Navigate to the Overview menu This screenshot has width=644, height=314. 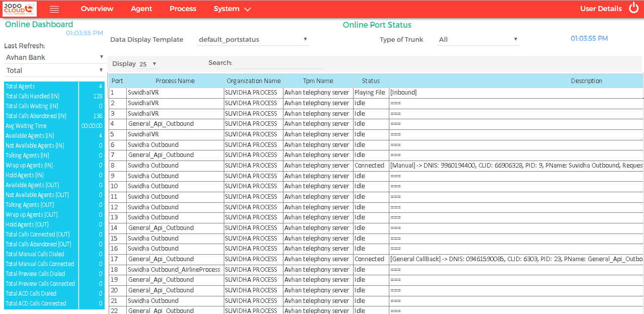point(97,9)
